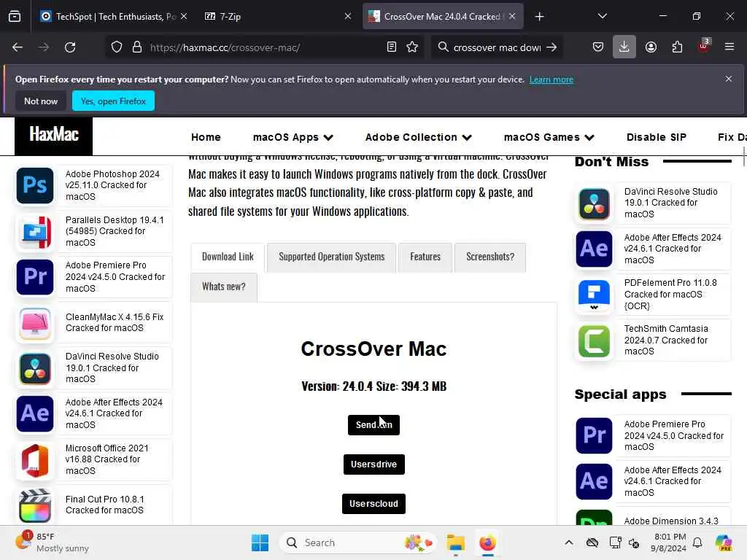Open Windows Start button on taskbar
Screen dimensions: 747x560
pos(260,542)
